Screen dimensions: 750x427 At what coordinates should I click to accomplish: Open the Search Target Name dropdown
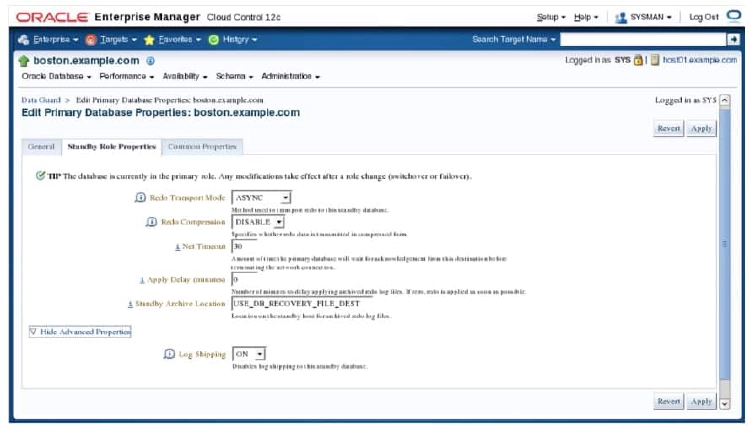coord(514,40)
